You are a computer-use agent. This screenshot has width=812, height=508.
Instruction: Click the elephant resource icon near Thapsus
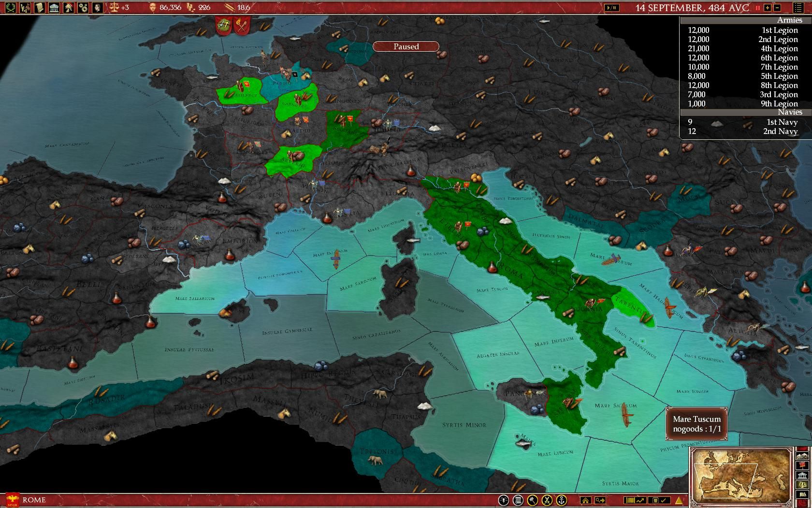380,395
